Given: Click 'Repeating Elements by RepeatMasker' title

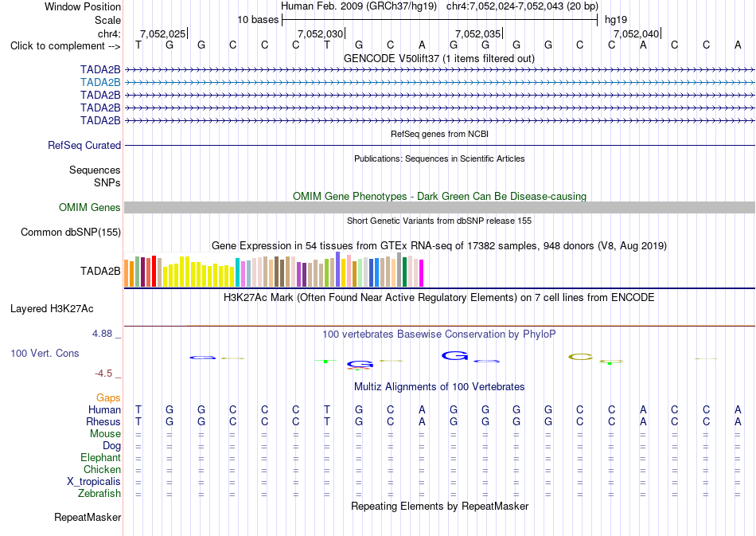Looking at the screenshot, I should 440,506.
